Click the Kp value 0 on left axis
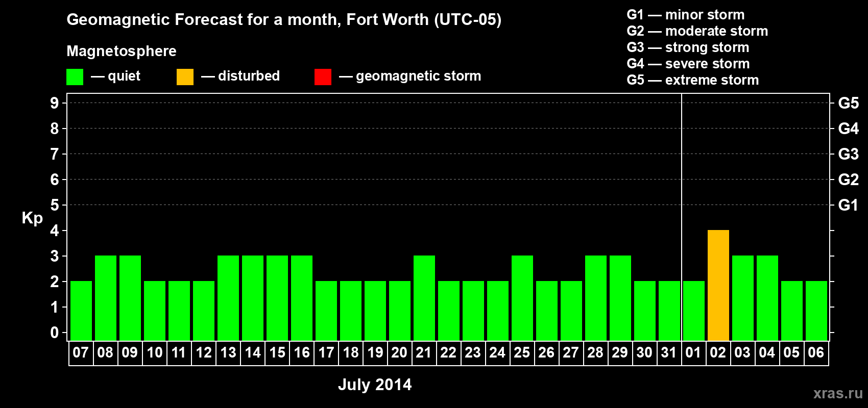The height and width of the screenshot is (408, 868). click(55, 333)
